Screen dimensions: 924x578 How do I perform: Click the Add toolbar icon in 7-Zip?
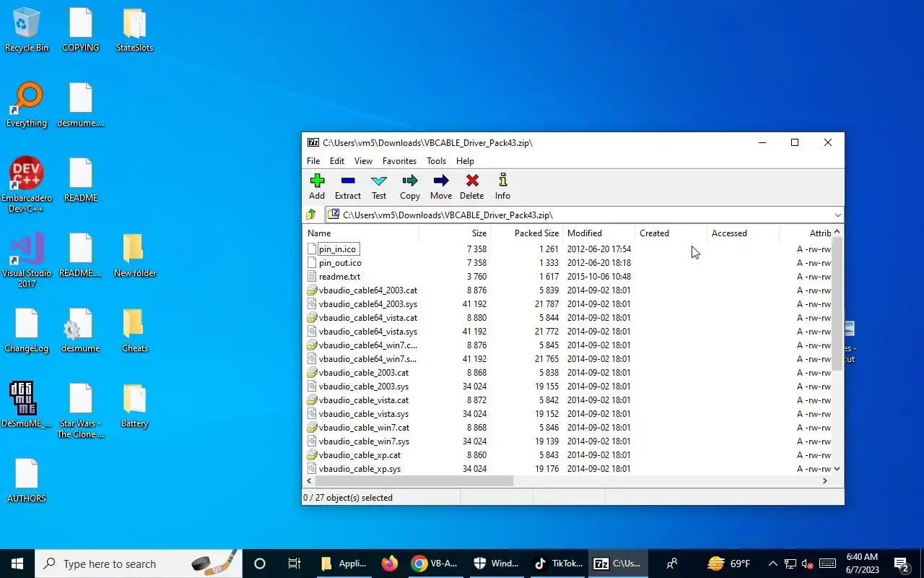(x=317, y=186)
